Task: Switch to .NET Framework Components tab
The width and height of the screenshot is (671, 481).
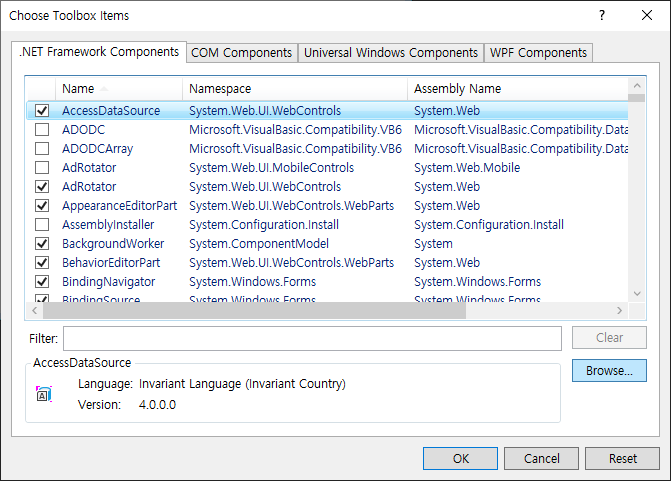Action: [x=99, y=52]
